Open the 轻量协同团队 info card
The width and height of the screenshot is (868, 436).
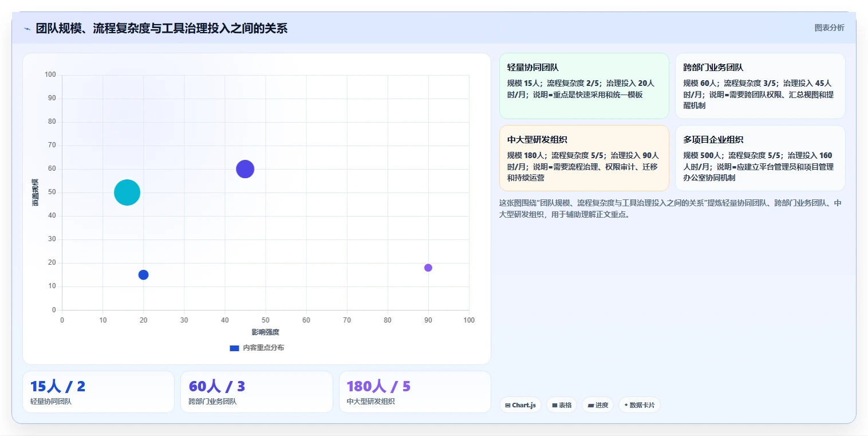coord(584,86)
